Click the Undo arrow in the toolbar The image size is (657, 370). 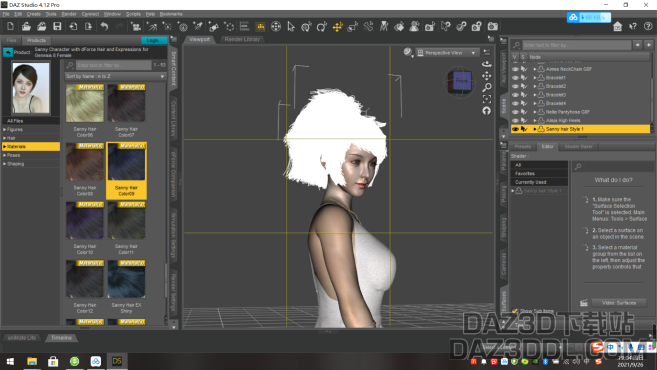point(104,26)
